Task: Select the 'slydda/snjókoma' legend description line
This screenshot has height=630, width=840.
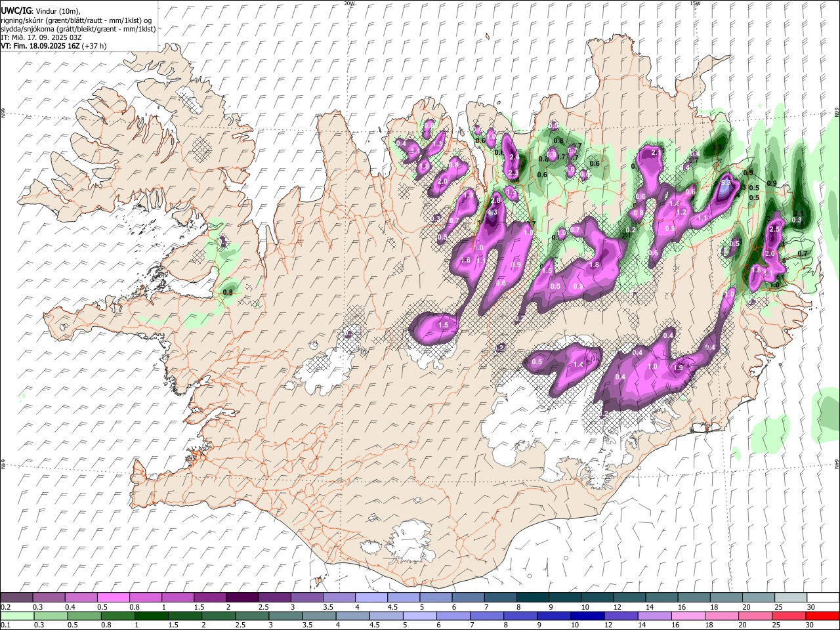Action: [78, 29]
